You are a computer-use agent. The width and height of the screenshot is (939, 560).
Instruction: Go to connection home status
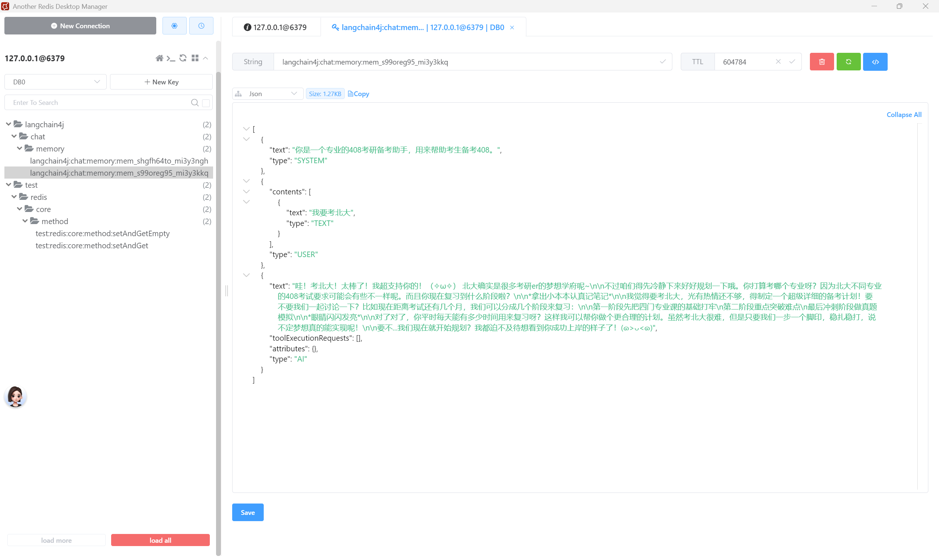(x=159, y=58)
